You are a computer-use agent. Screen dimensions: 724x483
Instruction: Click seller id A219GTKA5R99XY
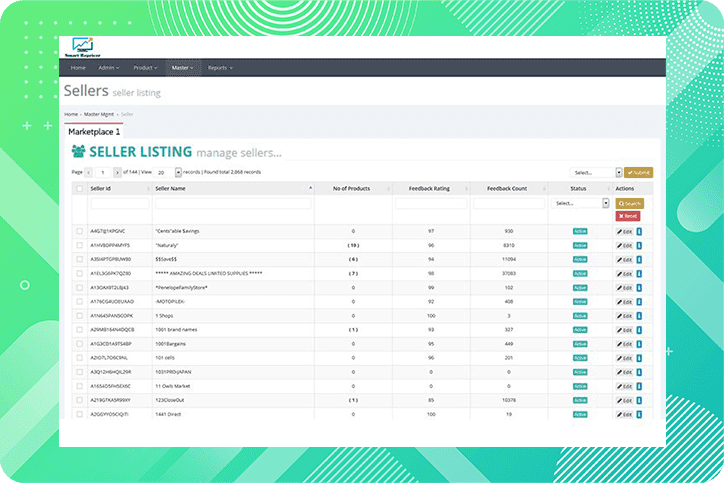(x=110, y=400)
